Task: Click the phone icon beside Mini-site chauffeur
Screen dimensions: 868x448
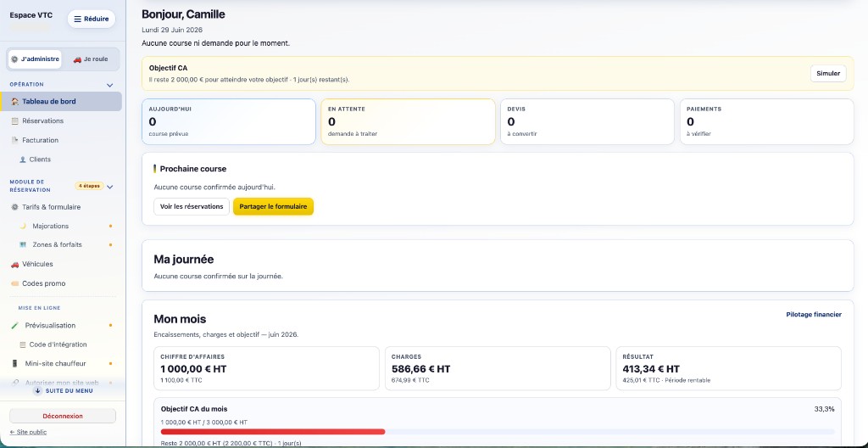Action: (x=15, y=364)
